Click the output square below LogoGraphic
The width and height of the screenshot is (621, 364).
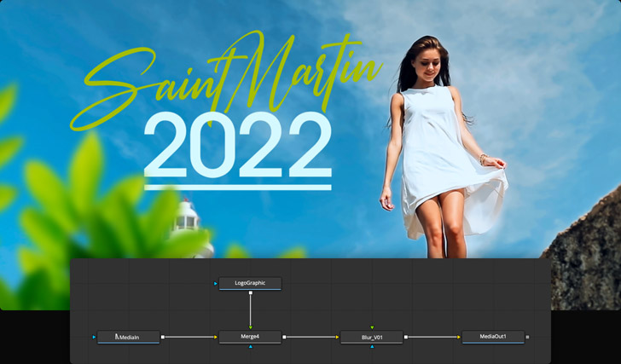point(250,294)
